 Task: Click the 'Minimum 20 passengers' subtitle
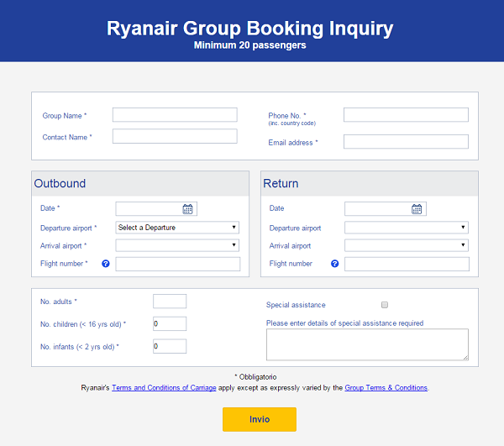(249, 45)
